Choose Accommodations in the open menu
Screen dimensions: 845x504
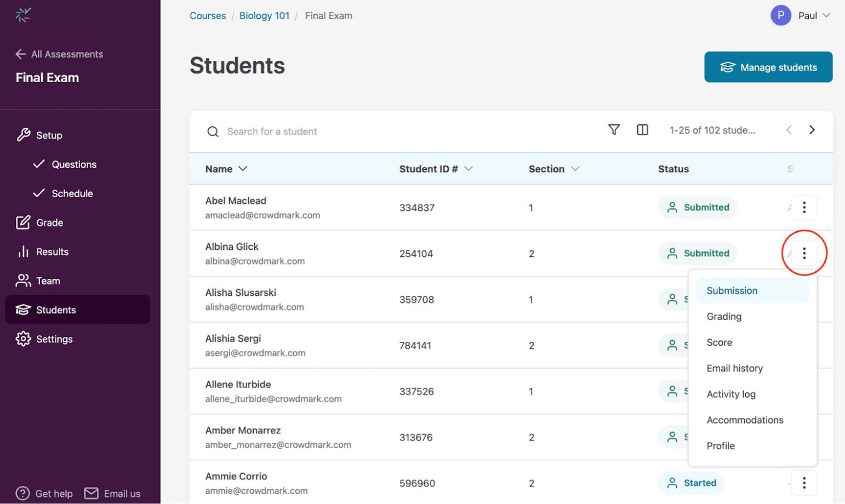click(x=744, y=420)
